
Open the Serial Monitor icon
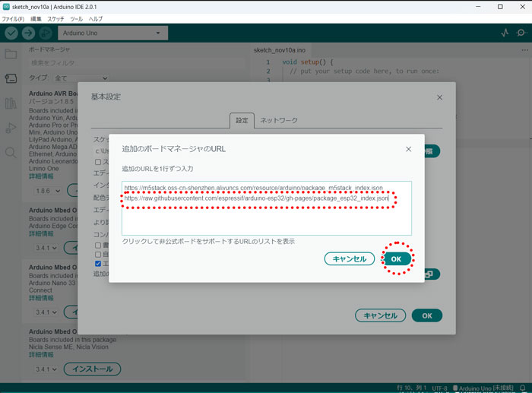(521, 33)
